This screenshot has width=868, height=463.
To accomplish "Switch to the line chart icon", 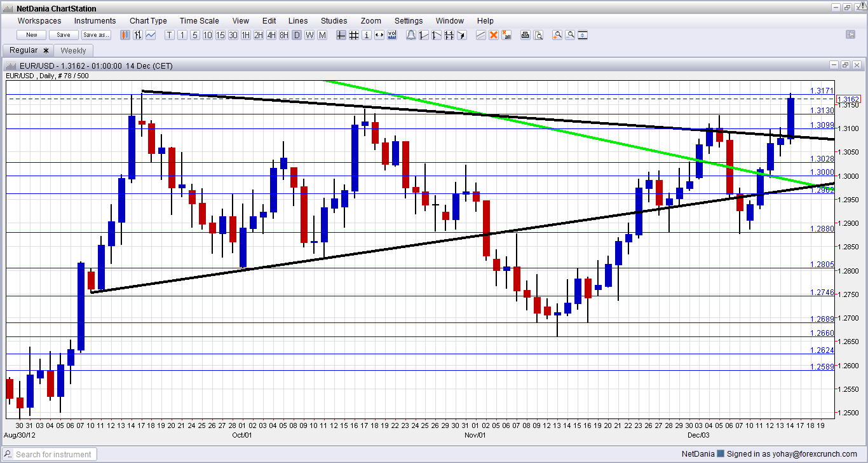I will (x=151, y=35).
